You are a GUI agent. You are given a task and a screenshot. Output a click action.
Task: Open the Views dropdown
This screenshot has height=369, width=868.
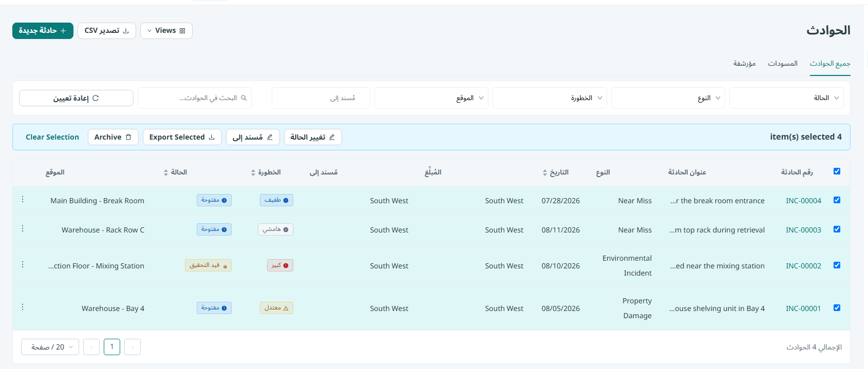click(166, 31)
